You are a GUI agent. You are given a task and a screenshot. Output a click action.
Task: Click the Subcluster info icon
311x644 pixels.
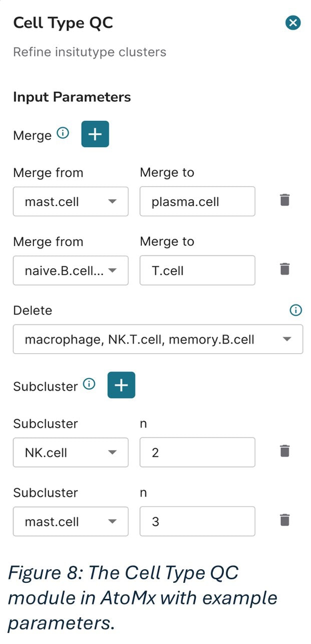(89, 385)
